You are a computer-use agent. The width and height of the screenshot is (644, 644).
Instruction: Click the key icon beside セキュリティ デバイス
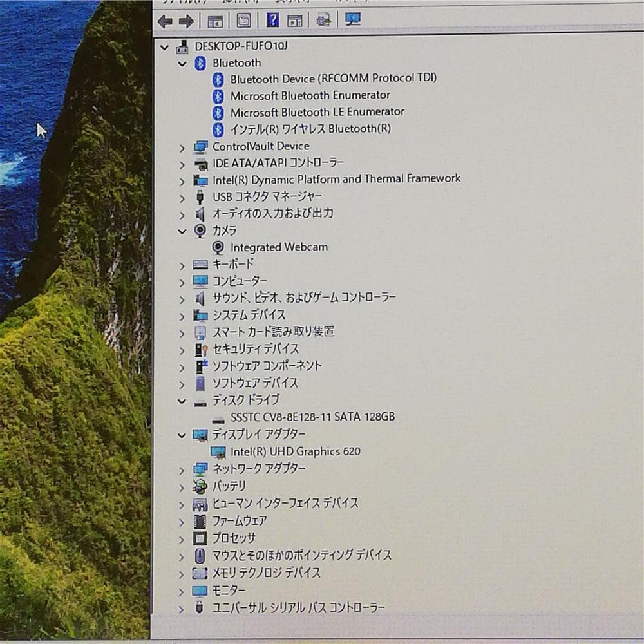click(x=201, y=350)
